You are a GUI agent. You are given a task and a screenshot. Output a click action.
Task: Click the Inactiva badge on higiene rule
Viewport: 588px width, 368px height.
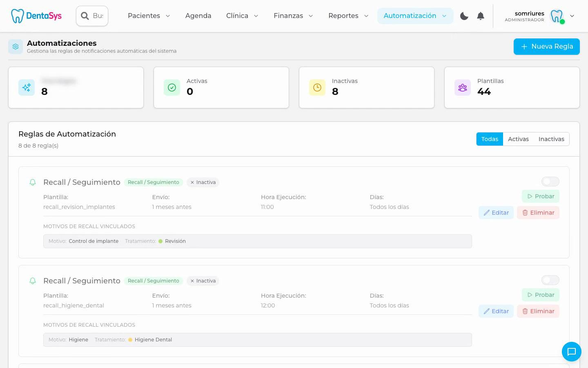coord(203,281)
